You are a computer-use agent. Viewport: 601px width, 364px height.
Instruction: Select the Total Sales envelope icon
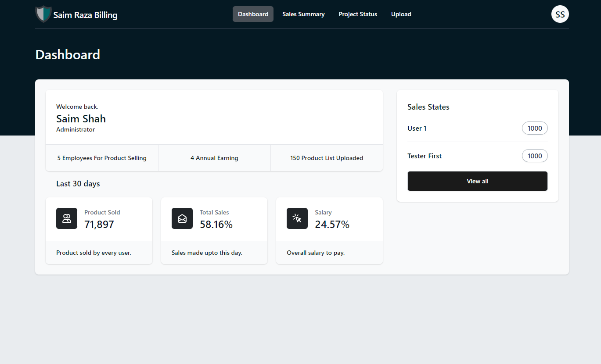[182, 218]
